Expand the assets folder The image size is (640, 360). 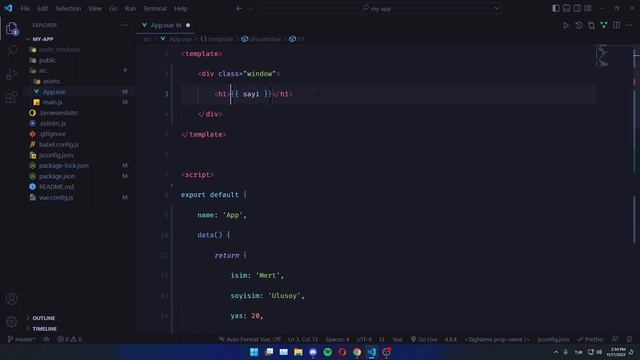tap(51, 81)
